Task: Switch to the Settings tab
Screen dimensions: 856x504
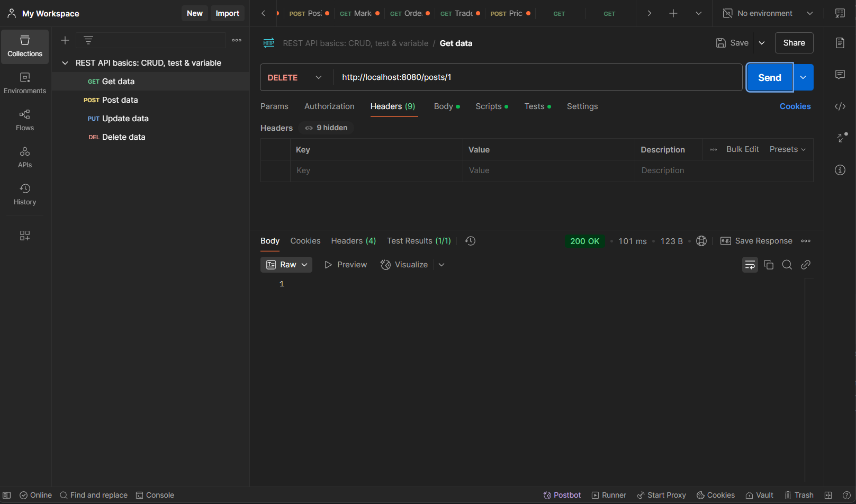Action: [582, 106]
